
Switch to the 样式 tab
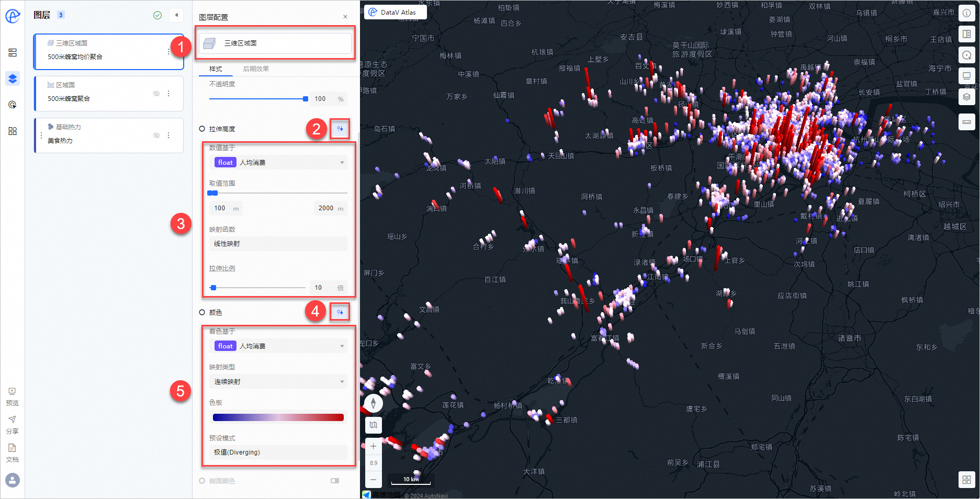tap(216, 69)
